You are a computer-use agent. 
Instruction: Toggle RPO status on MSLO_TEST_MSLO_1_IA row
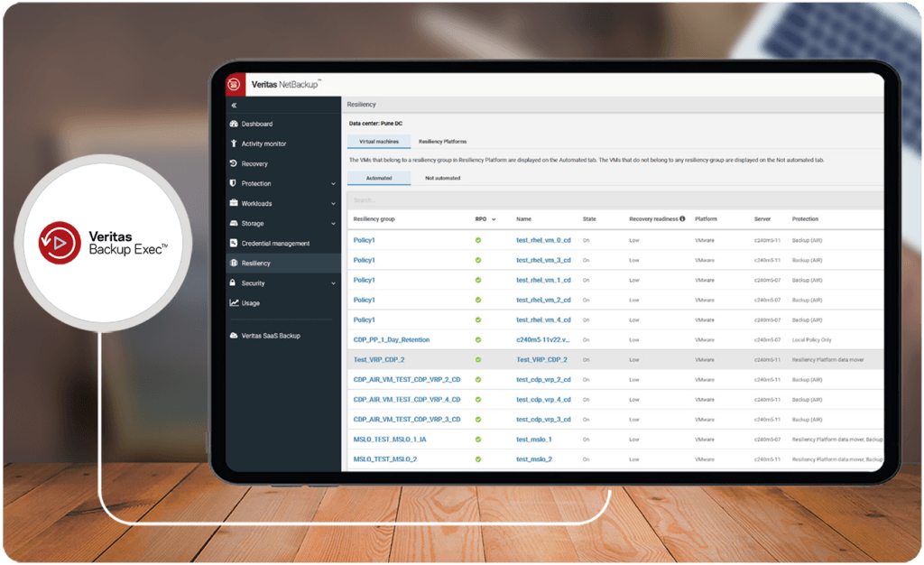[x=479, y=439]
